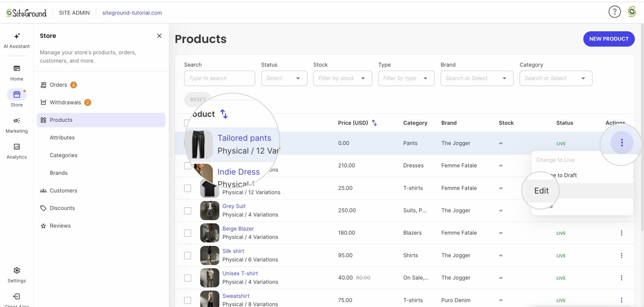Screen dimensions: 644x307
Task: Open Discounts in Store menu
Action: 101,208
